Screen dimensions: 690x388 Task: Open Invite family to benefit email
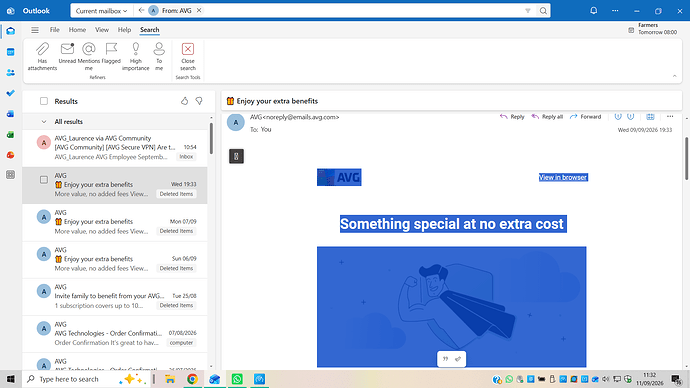pos(115,296)
